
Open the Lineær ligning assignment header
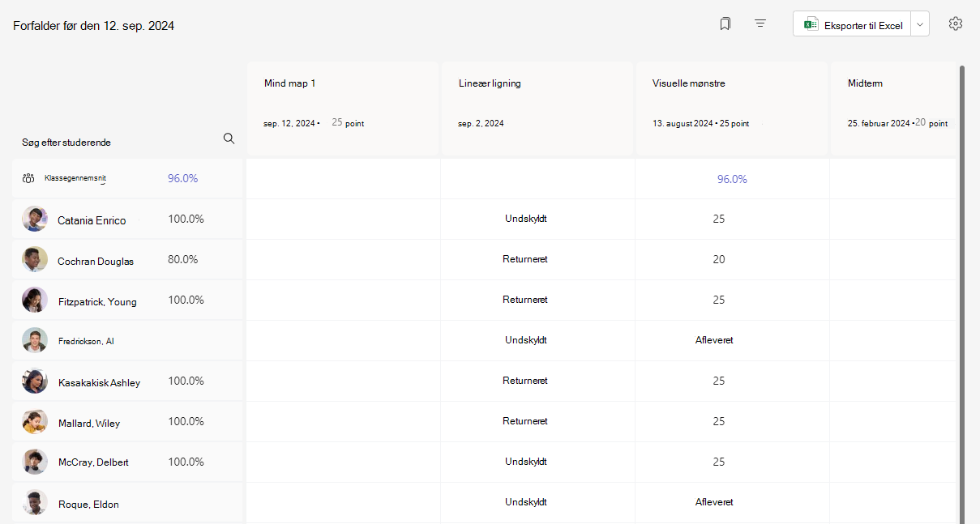(x=537, y=108)
